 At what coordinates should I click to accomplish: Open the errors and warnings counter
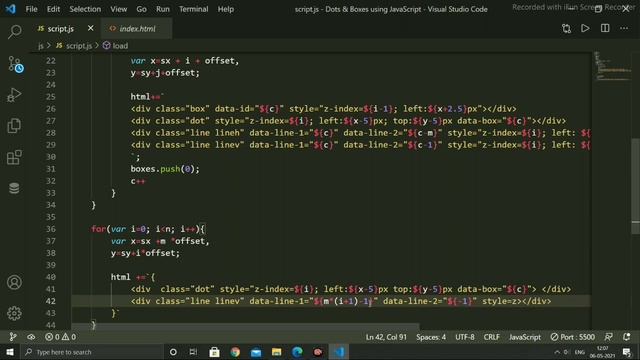click(x=60, y=337)
